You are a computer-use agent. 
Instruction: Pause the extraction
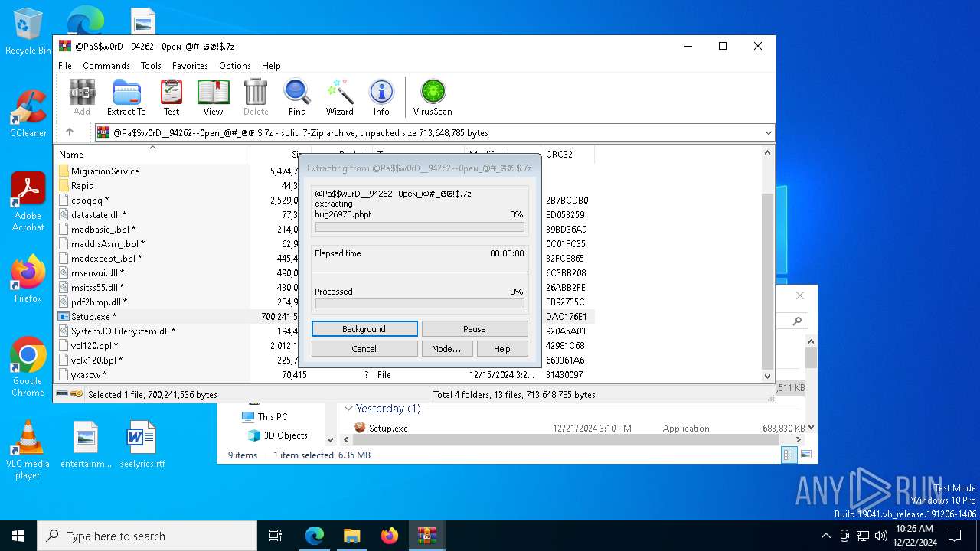click(475, 329)
